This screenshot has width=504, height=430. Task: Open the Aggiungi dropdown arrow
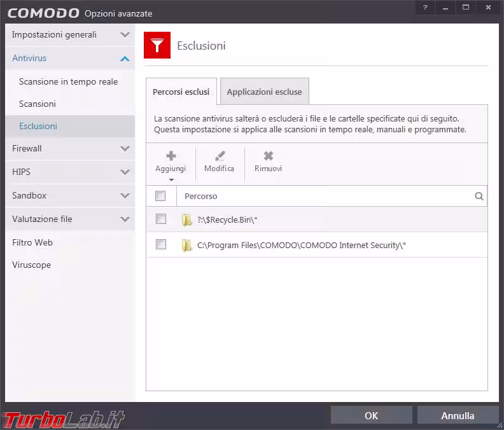(x=171, y=180)
